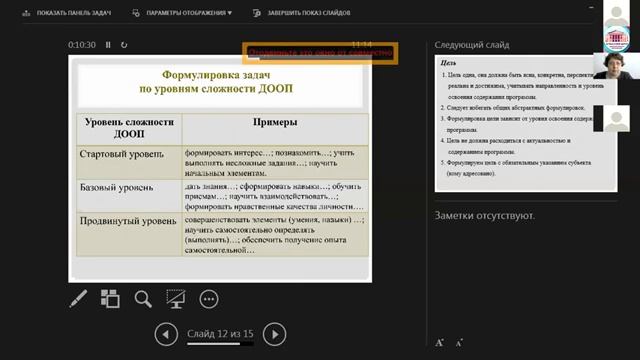The height and width of the screenshot is (360, 640).
Task: Click End Slide Show (Завершить показ слайдов)
Action: click(x=302, y=13)
